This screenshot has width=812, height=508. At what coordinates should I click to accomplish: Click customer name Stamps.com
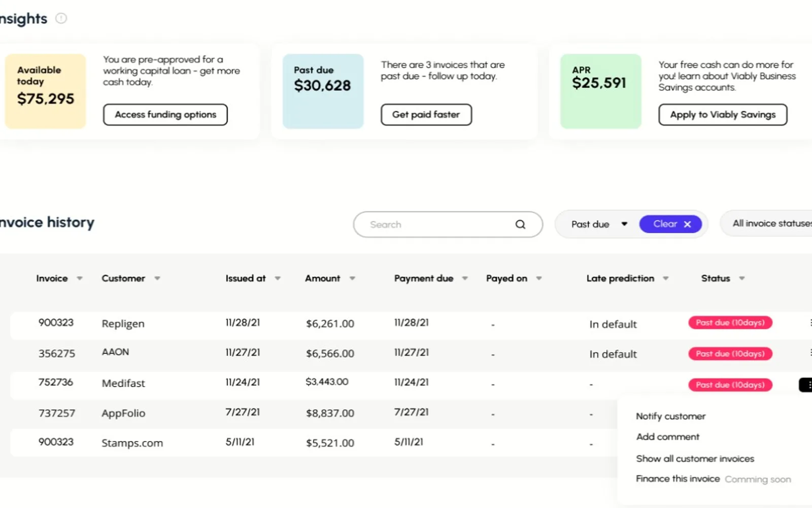click(132, 443)
